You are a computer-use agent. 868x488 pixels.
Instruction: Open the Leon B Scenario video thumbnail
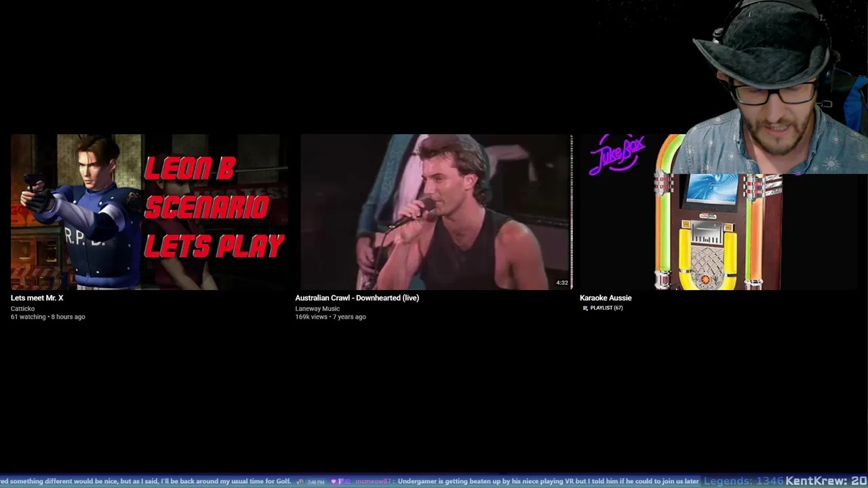149,212
